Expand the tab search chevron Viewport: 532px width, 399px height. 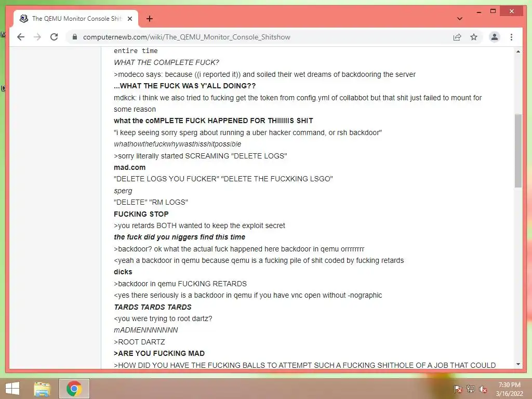459,19
